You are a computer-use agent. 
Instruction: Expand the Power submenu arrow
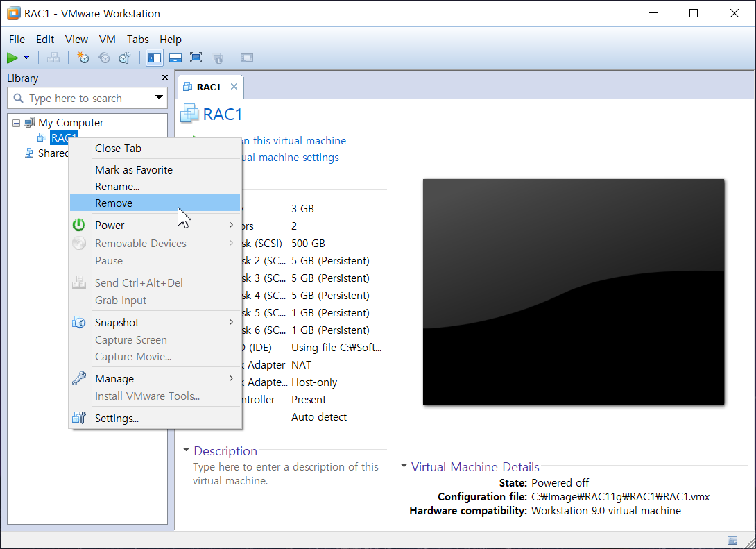coord(231,225)
